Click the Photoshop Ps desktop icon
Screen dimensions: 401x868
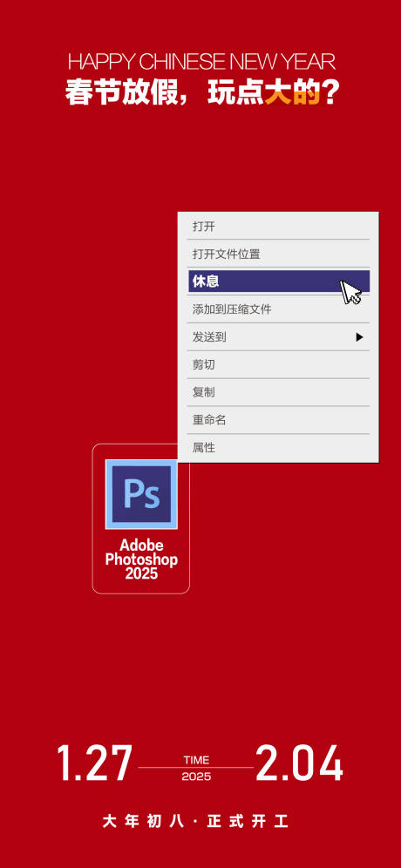[141, 494]
